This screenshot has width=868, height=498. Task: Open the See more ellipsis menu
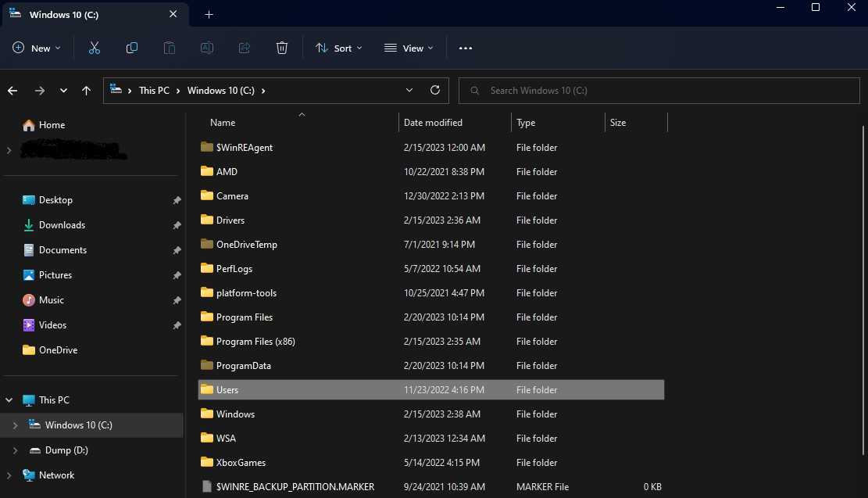point(466,48)
